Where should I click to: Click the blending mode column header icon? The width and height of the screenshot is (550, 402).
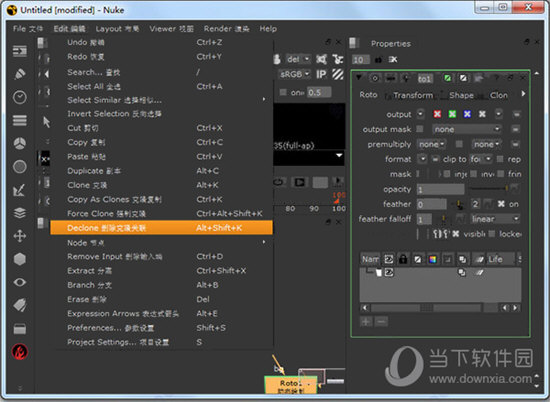(463, 259)
